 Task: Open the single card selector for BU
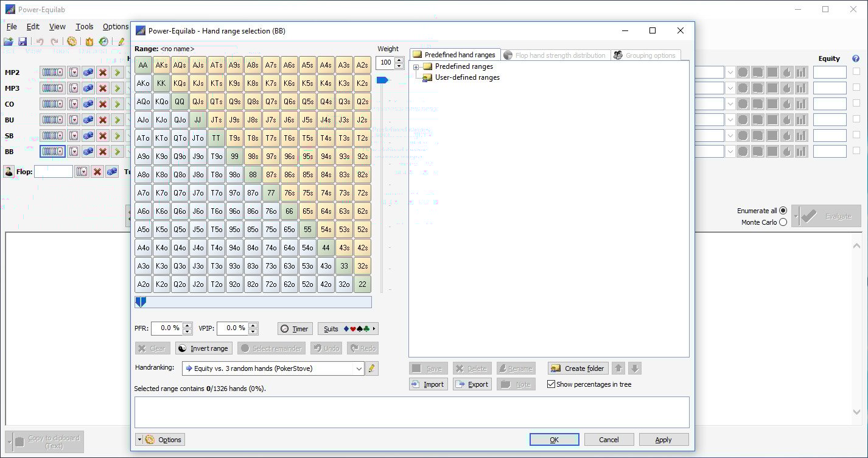click(74, 120)
